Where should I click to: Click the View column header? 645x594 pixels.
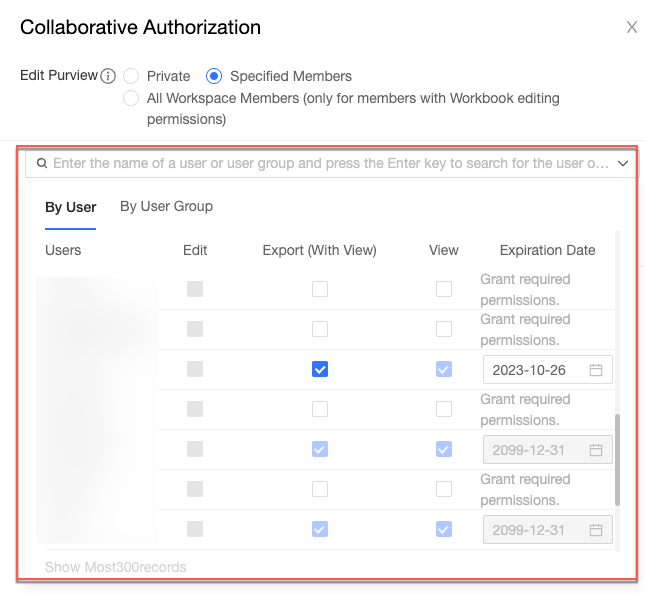pyautogui.click(x=443, y=250)
